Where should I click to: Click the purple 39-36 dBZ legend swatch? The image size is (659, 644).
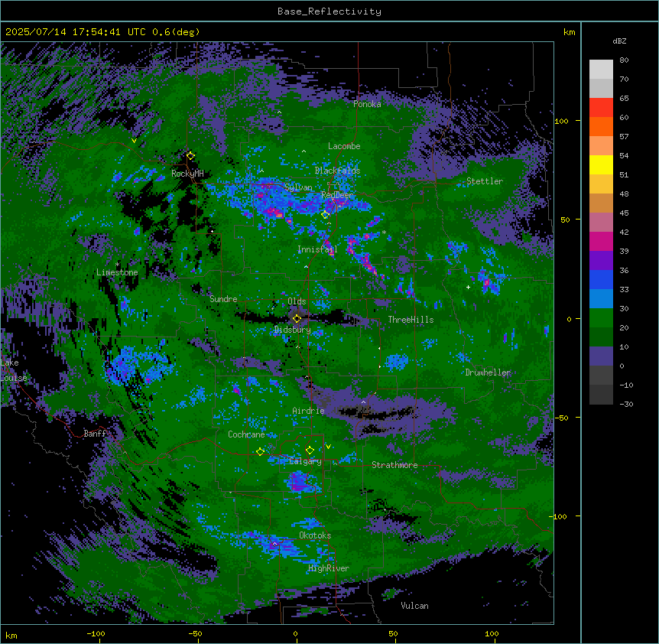[601, 261]
